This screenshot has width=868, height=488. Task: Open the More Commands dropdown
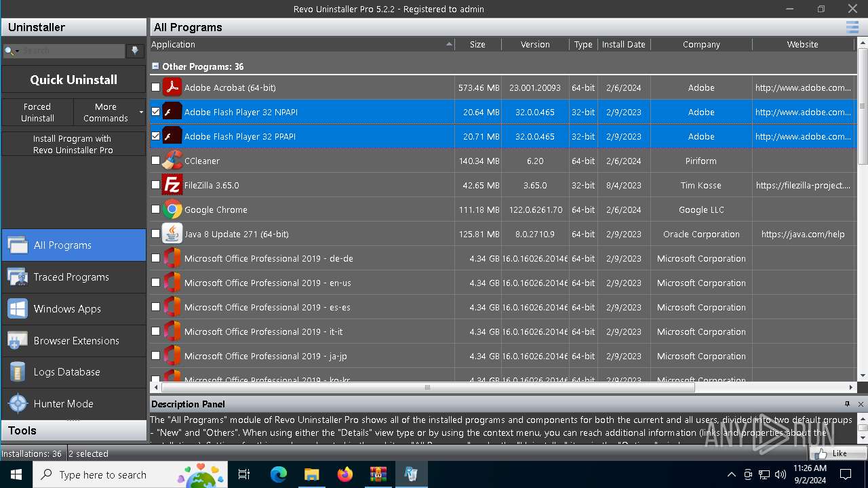pyautogui.click(x=109, y=113)
